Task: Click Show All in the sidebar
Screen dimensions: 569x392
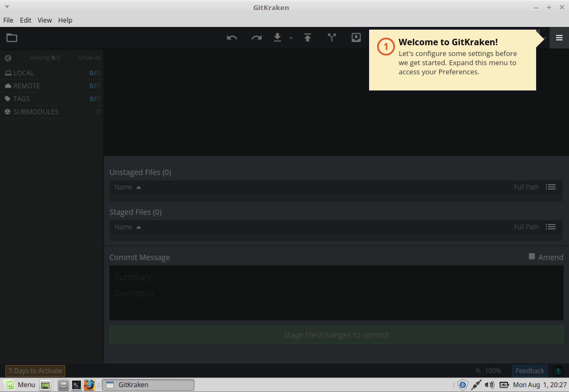Action: click(89, 58)
